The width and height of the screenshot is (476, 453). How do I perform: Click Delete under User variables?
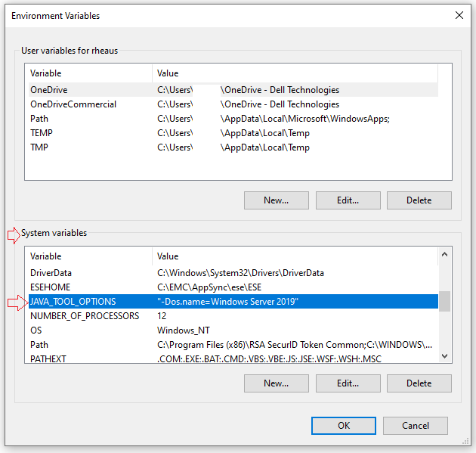click(419, 200)
